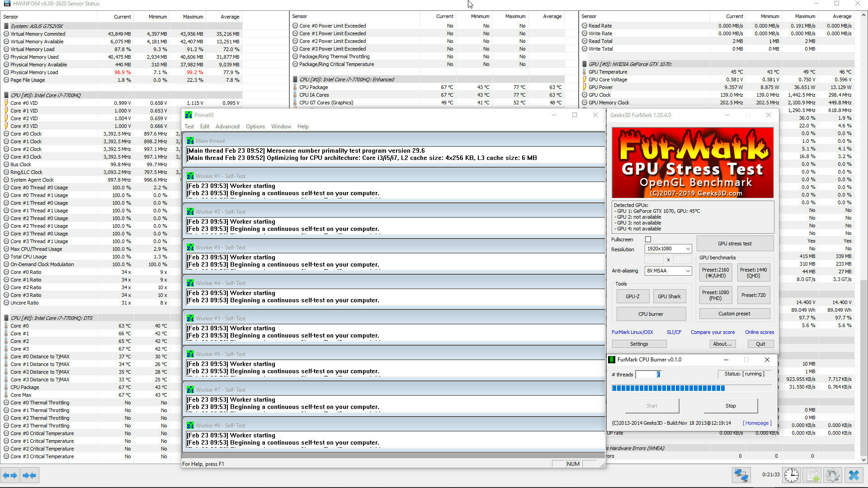Reset HWiNFO elapsed time clock icon
Image resolution: width=868 pixels, height=488 pixels.
(x=791, y=475)
